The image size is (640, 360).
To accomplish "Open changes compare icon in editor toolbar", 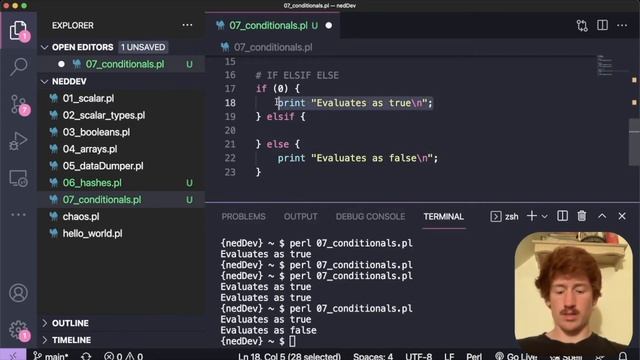I will [x=582, y=25].
